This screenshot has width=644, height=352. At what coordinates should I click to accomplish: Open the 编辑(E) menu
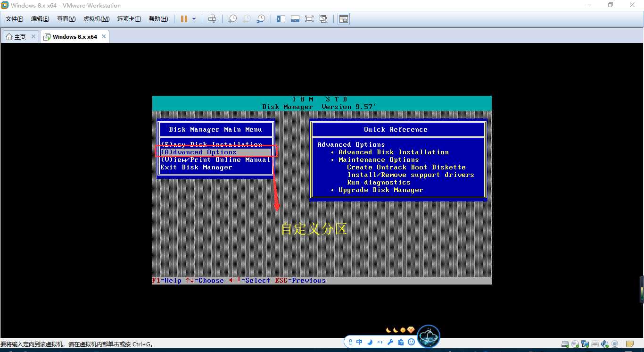40,19
